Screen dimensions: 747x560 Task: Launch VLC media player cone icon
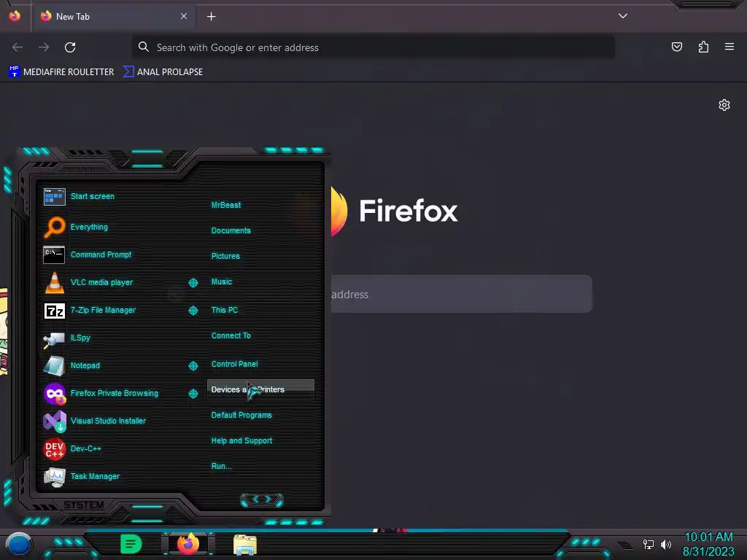[x=54, y=282]
